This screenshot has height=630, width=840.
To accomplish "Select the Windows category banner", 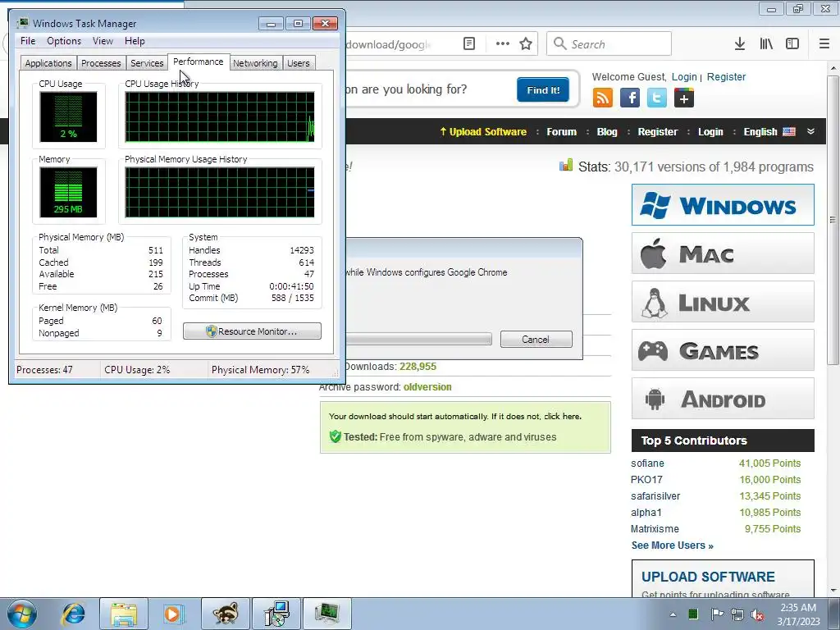I will coord(723,204).
